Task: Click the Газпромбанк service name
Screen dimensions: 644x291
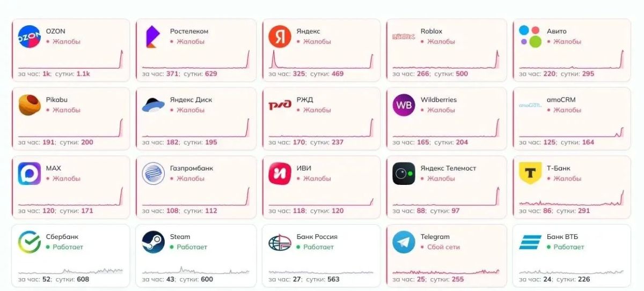Action: coord(192,168)
